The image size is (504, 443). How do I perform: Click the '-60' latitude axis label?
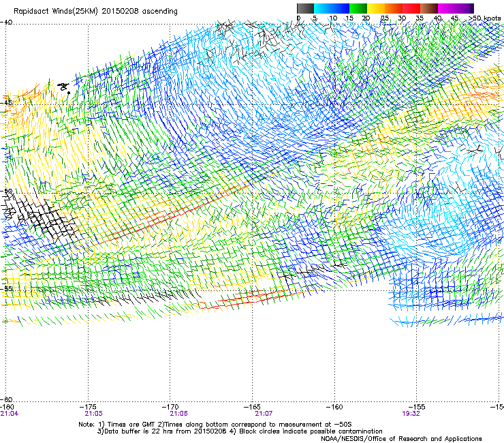click(x=6, y=399)
